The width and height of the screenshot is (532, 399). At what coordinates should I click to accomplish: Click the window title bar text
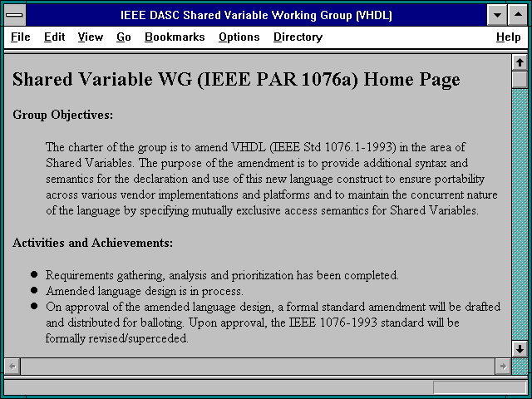click(256, 15)
